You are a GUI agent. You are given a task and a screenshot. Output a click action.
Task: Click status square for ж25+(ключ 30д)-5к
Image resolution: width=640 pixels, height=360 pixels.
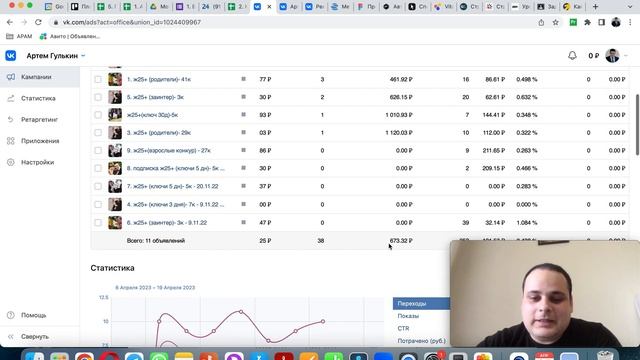pos(243,115)
